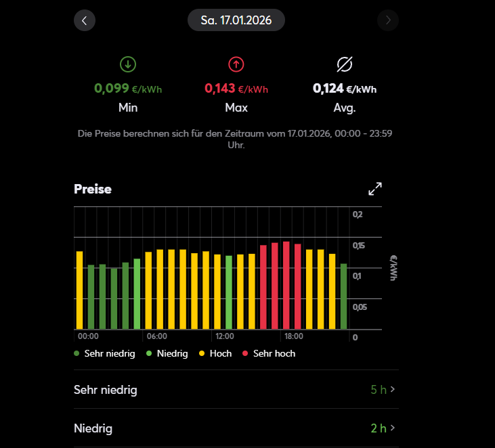The height and width of the screenshot is (448, 495).
Task: Click the Preise section heading
Action: pos(93,189)
